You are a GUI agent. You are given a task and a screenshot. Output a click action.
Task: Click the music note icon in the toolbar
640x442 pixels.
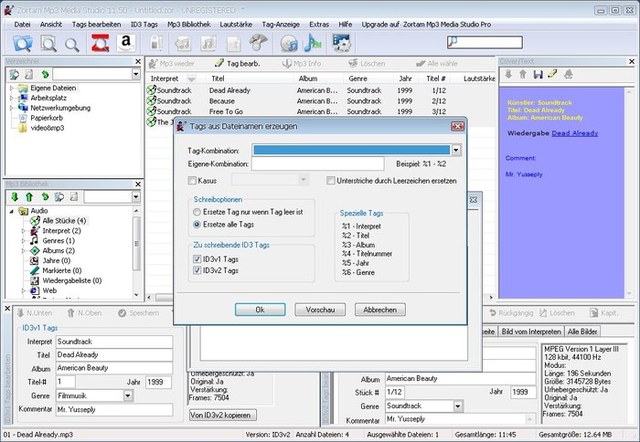[x=312, y=42]
